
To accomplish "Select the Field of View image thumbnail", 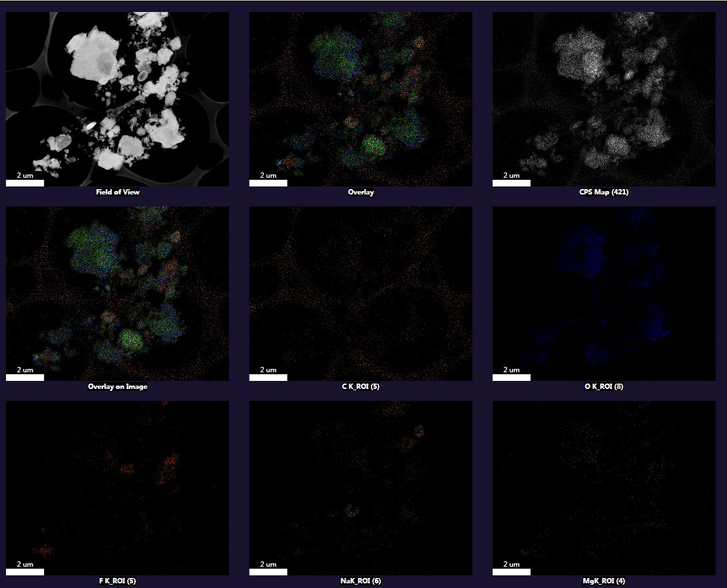I will click(x=117, y=99).
